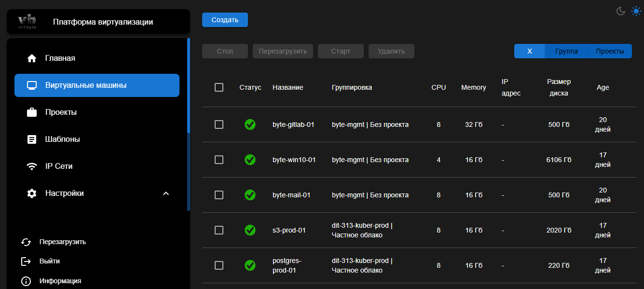Toggle the select-all checkbox in table header
Screen dimensions: 644x289
(x=219, y=87)
